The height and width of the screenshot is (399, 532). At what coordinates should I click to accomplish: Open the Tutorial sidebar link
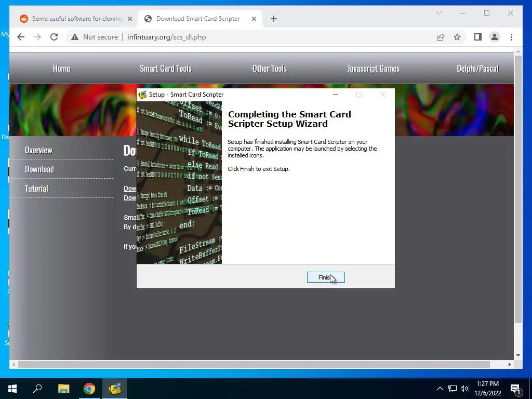tap(37, 189)
